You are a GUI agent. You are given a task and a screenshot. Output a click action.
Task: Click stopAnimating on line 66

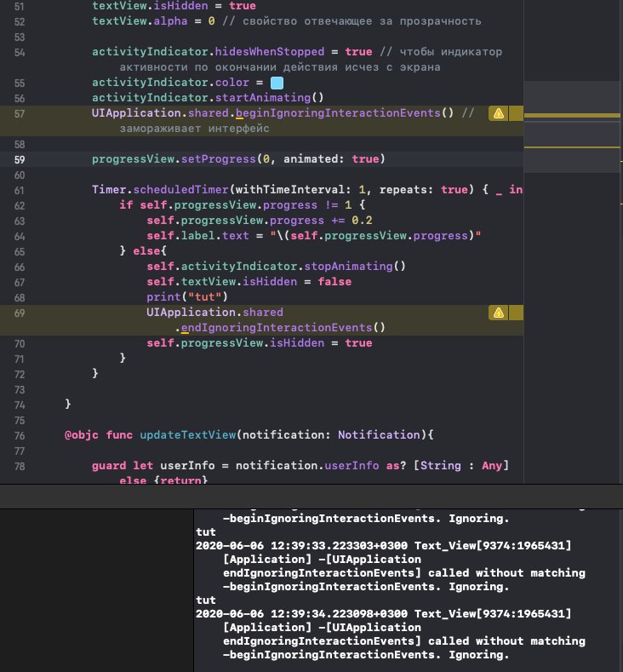tap(348, 266)
